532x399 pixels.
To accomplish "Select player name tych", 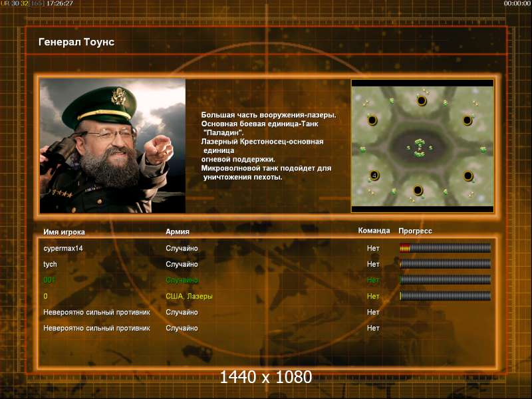I will 51,264.
